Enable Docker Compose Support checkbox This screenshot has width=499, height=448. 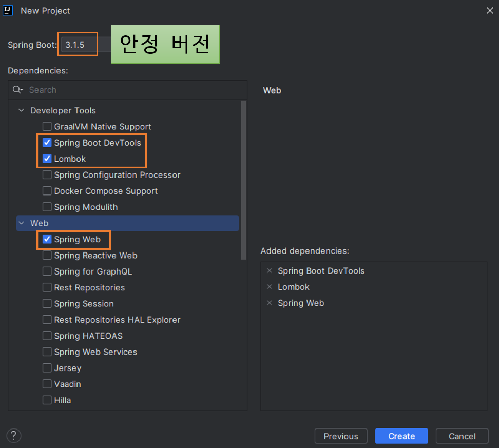point(47,190)
